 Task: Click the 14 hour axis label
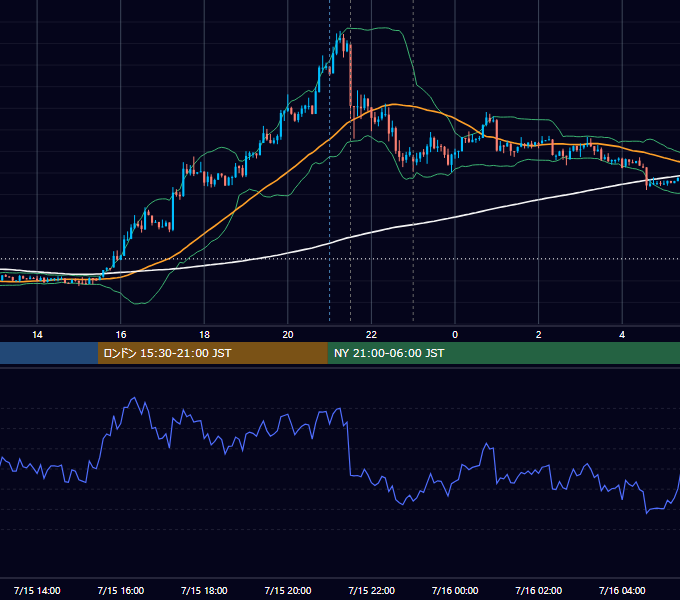point(37,335)
